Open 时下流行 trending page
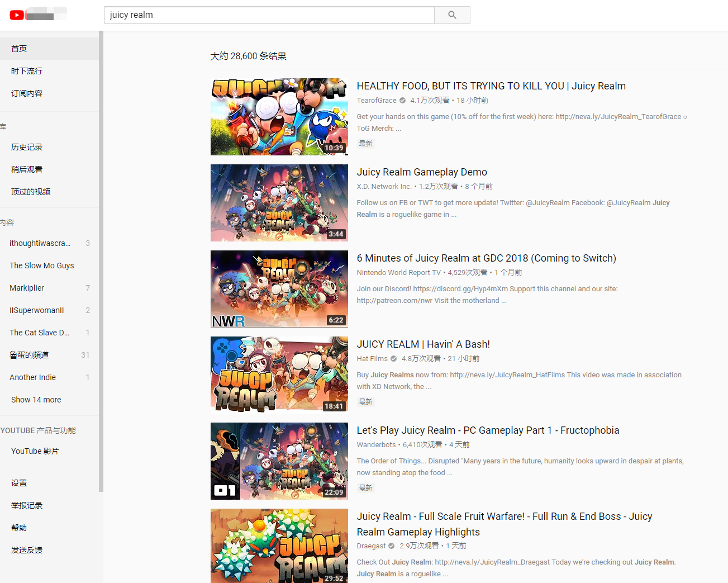 pyautogui.click(x=49, y=71)
